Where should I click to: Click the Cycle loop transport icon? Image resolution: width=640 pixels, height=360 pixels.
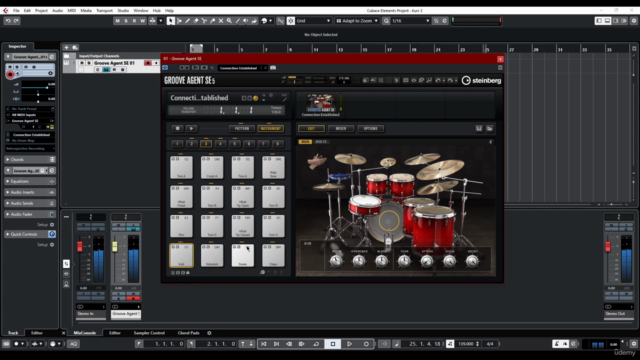pos(316,344)
